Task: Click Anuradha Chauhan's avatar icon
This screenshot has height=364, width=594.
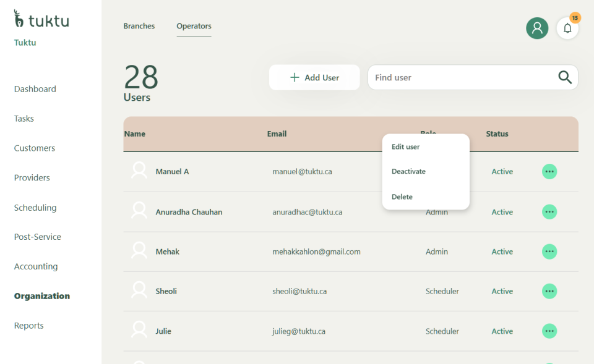Action: [x=139, y=211]
